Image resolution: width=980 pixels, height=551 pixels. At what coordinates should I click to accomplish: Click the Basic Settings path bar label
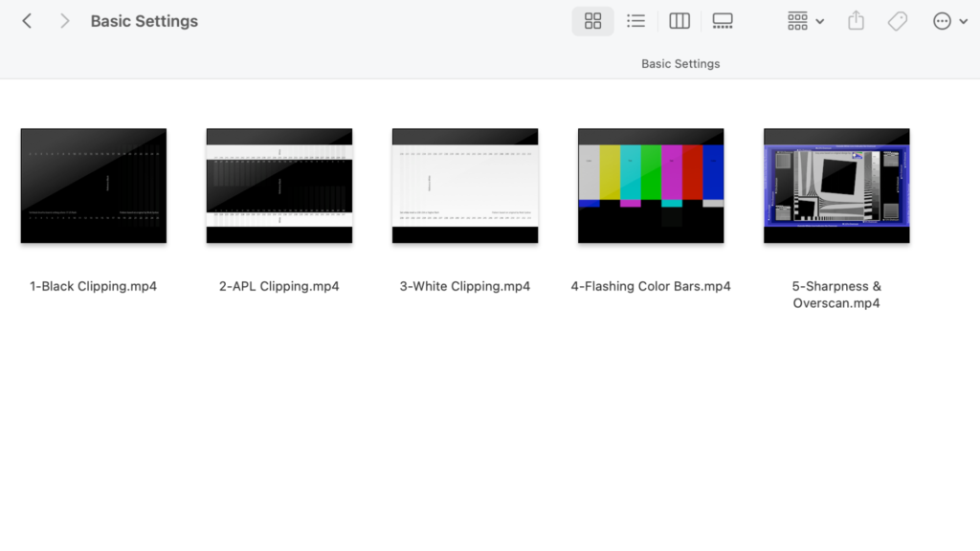pos(680,64)
